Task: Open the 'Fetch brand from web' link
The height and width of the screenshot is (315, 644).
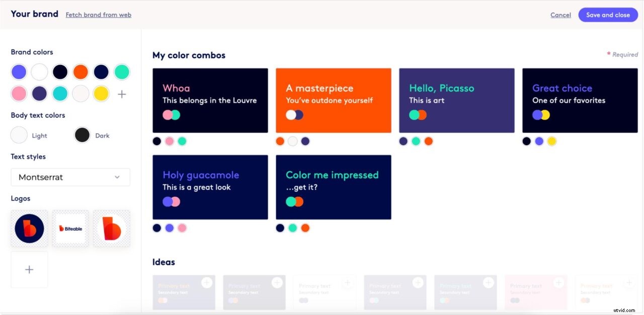Action: (x=98, y=15)
